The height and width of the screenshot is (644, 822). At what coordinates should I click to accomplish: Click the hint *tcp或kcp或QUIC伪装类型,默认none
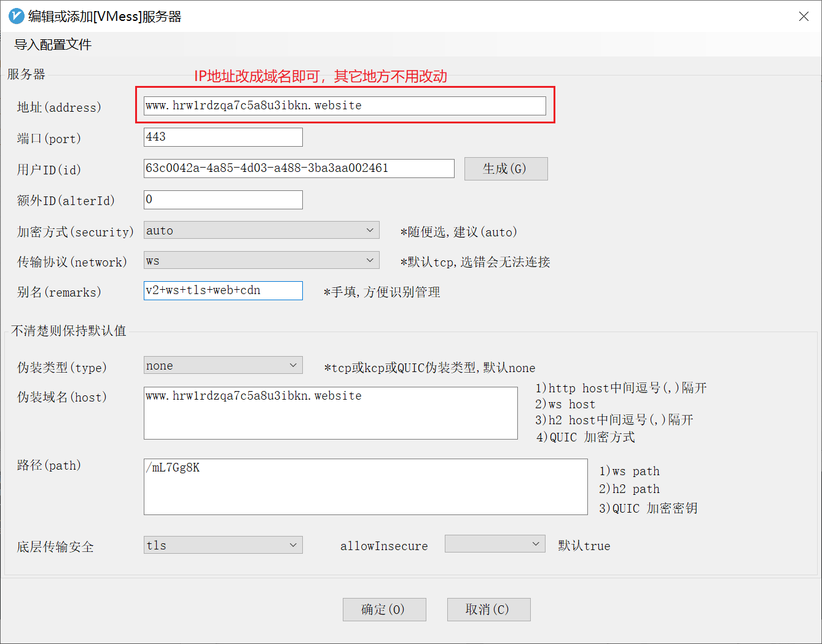[x=429, y=368]
